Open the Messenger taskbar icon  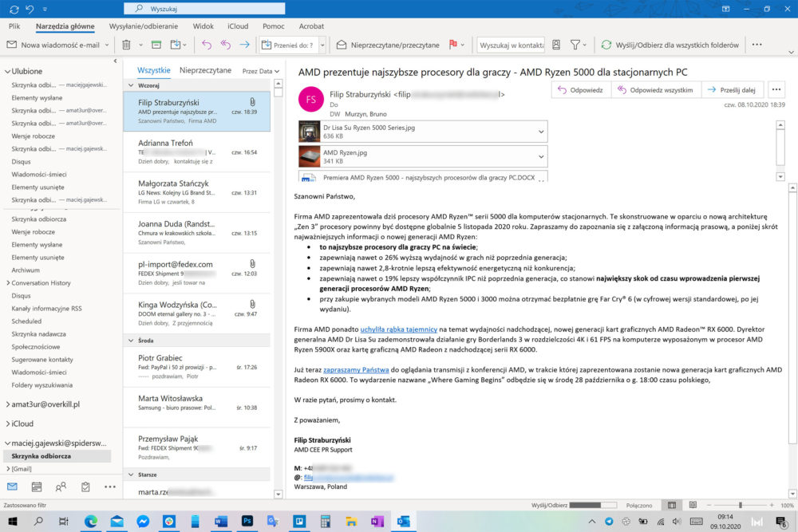pos(143,521)
